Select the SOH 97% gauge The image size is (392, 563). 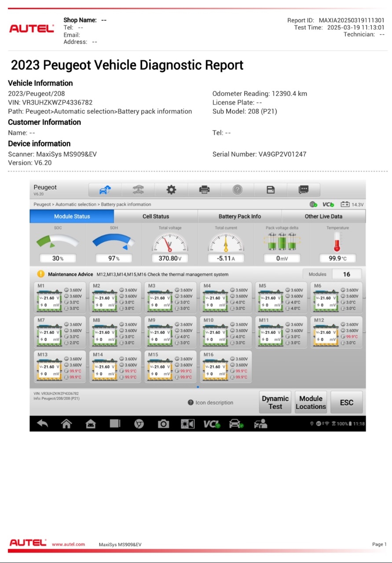point(114,244)
